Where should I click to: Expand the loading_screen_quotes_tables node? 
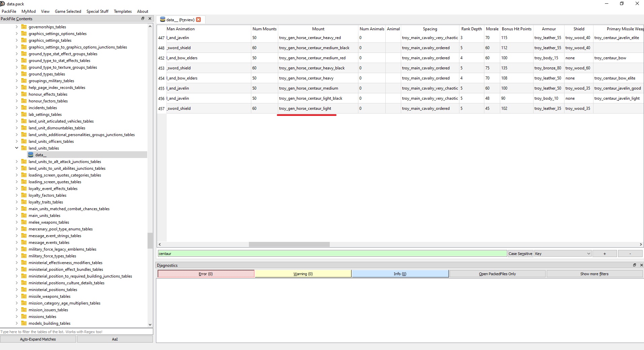17,182
